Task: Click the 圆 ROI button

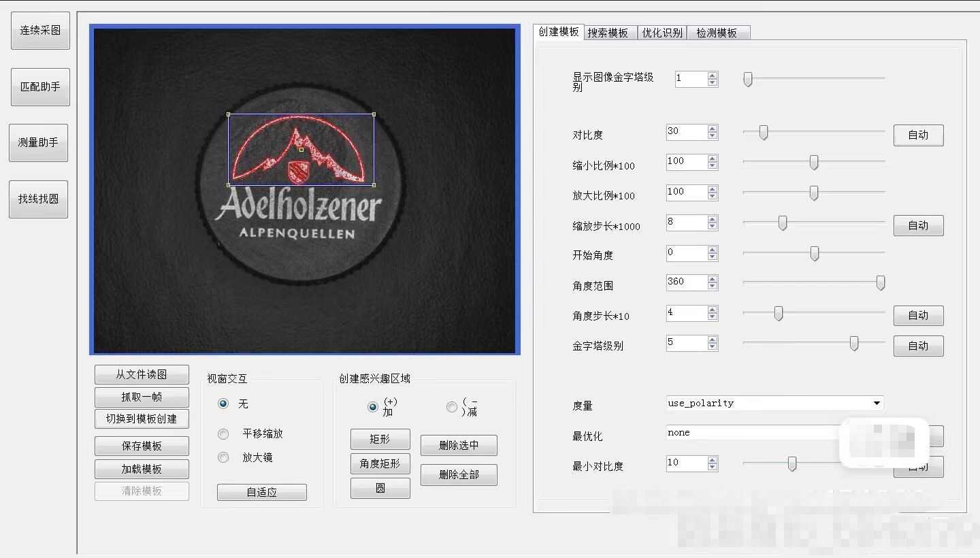Action: 380,488
